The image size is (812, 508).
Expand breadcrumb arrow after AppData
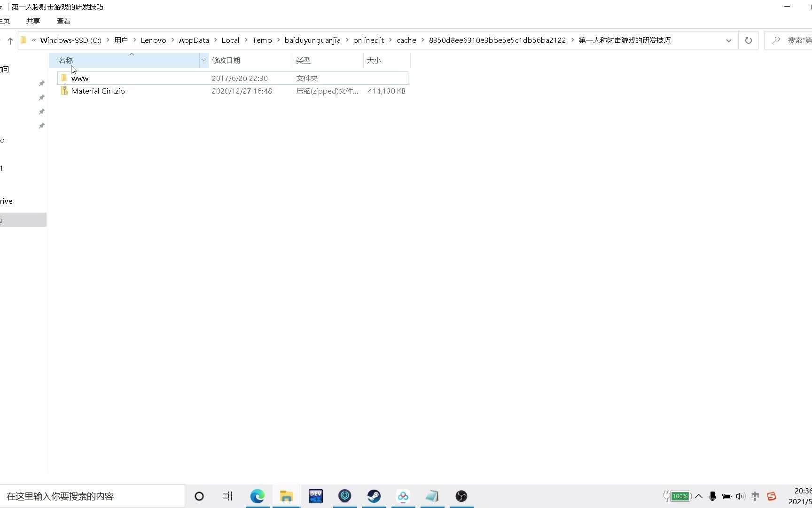tap(216, 40)
